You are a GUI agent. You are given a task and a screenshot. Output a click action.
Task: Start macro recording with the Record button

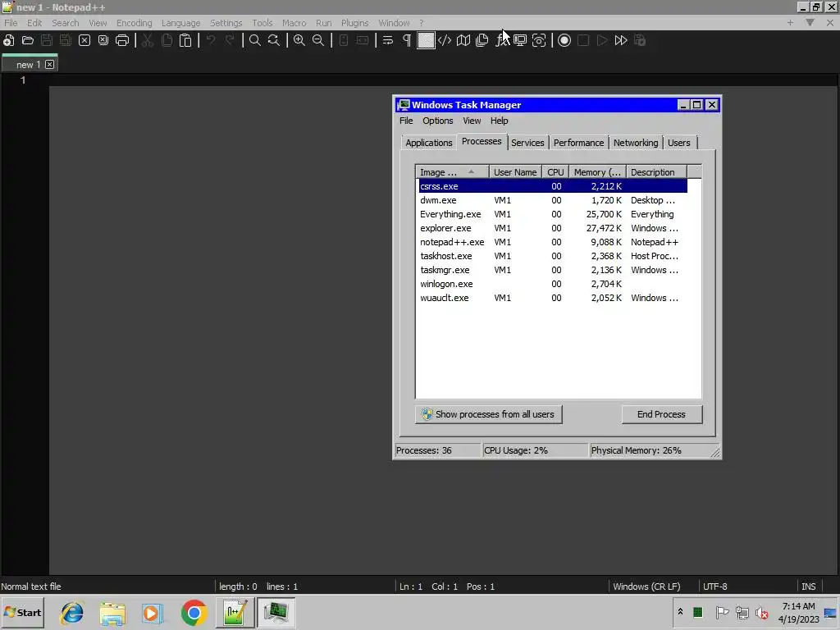(x=564, y=40)
